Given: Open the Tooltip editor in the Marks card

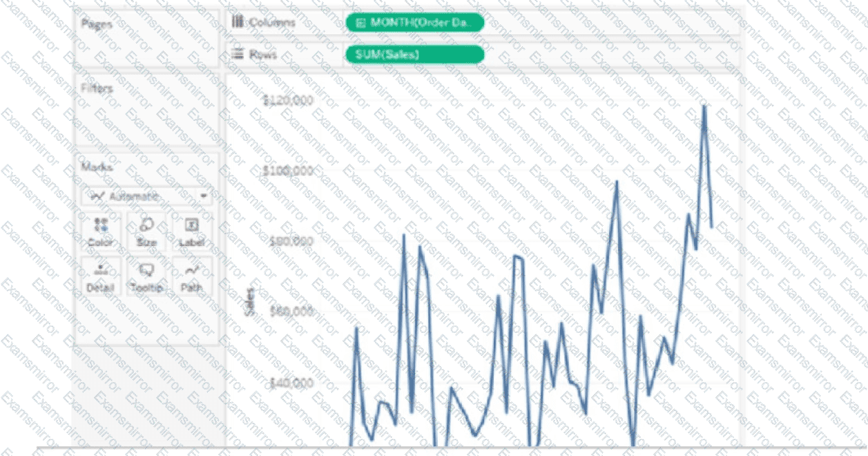Looking at the screenshot, I should [x=146, y=276].
